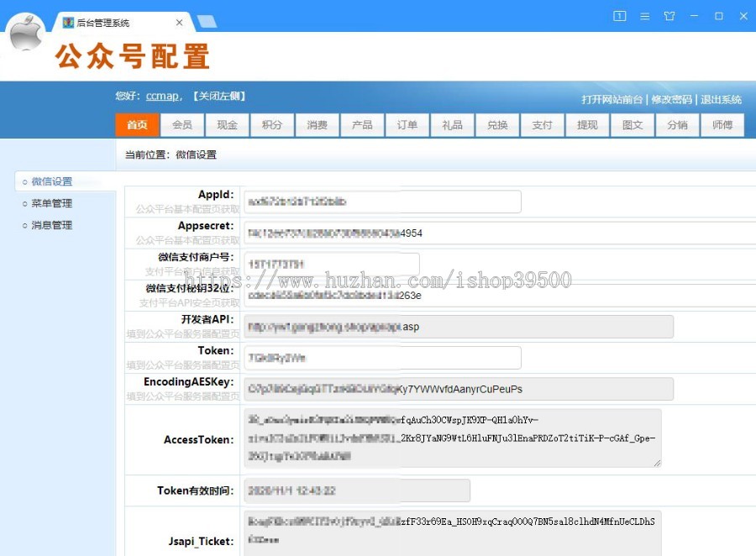Open the 订单 tab

coord(407,125)
